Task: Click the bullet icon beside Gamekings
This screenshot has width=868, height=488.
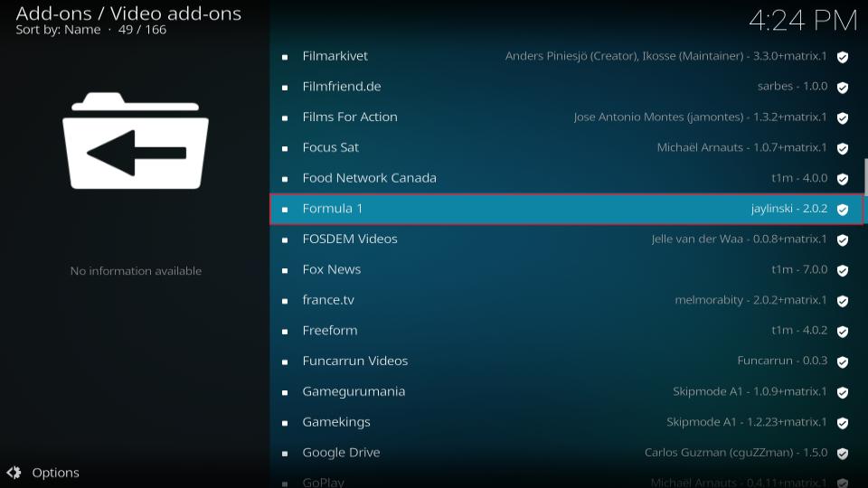Action: (x=285, y=423)
